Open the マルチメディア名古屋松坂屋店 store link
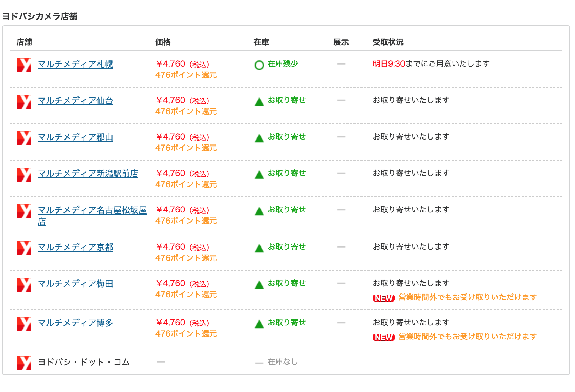 point(92,210)
